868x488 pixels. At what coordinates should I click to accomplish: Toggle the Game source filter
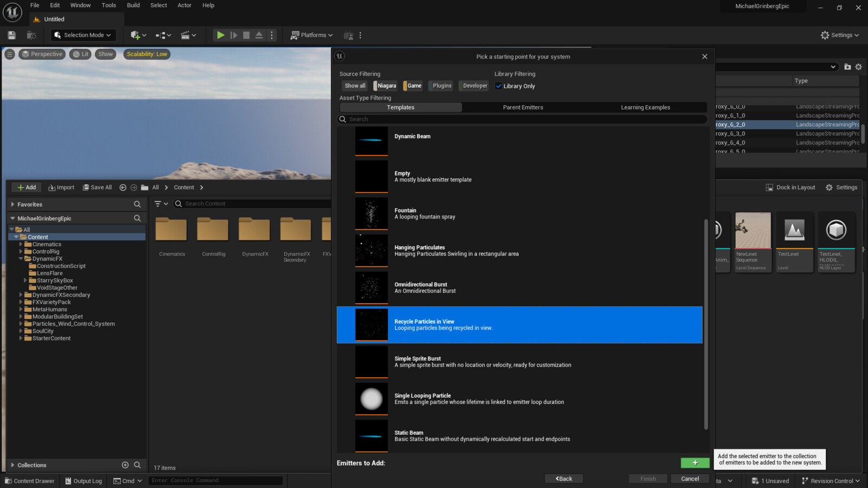click(x=413, y=86)
